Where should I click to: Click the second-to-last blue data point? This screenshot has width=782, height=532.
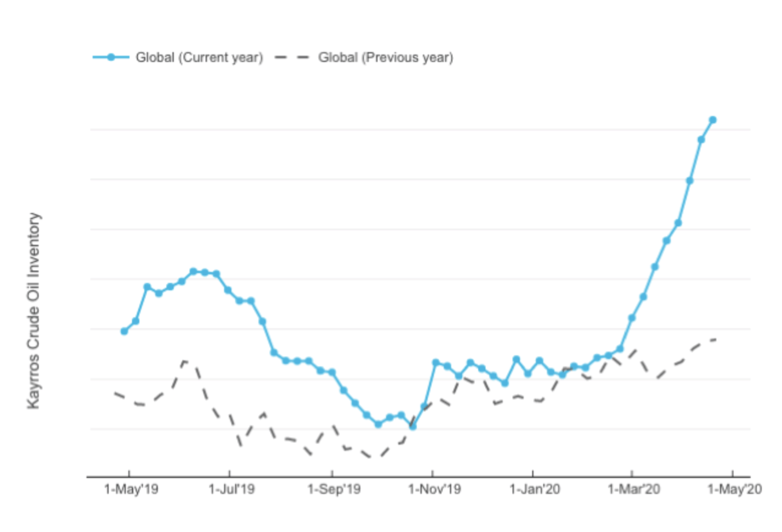[x=701, y=139]
